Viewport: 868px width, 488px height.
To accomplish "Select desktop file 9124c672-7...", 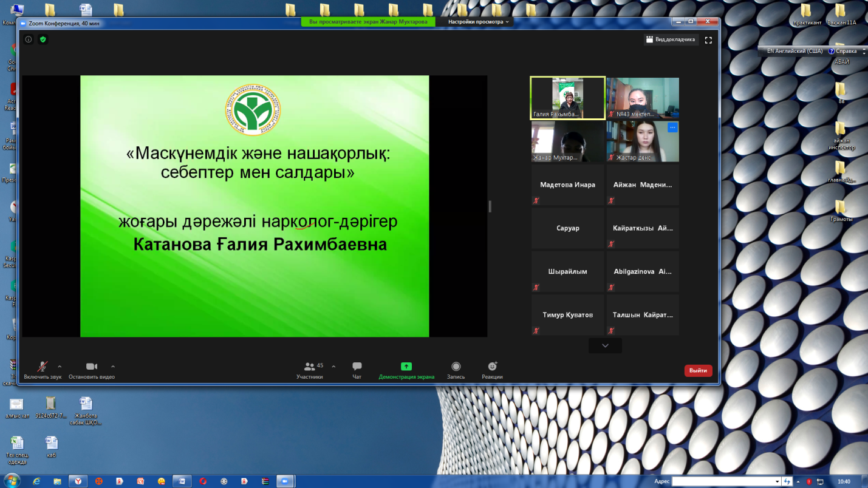I will pos(51,408).
